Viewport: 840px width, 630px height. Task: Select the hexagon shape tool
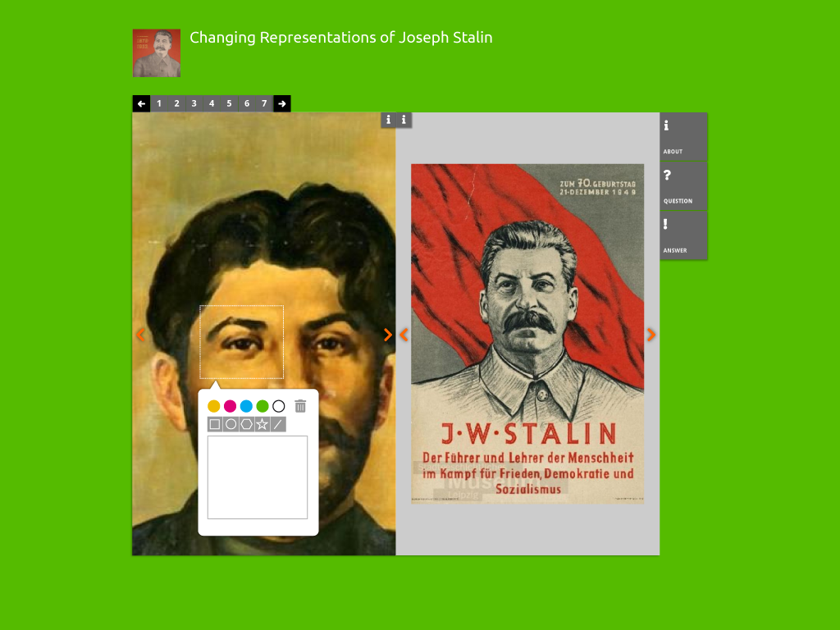tap(246, 424)
